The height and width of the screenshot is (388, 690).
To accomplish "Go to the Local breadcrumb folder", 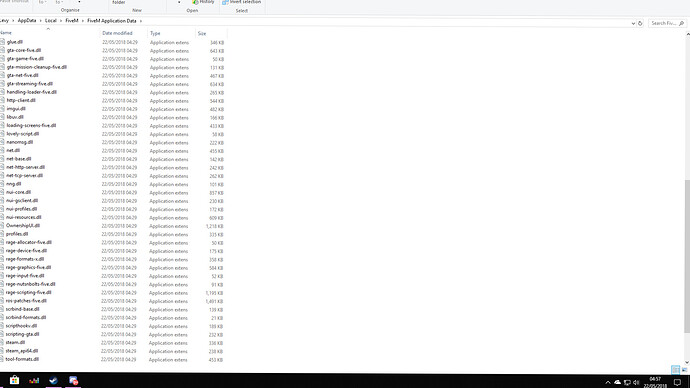I will pyautogui.click(x=51, y=21).
